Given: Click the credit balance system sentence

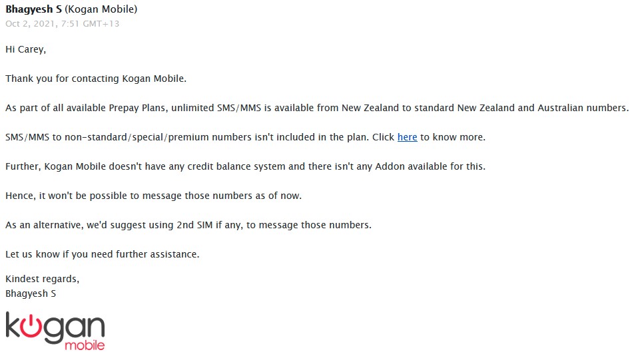Looking at the screenshot, I should (245, 166).
